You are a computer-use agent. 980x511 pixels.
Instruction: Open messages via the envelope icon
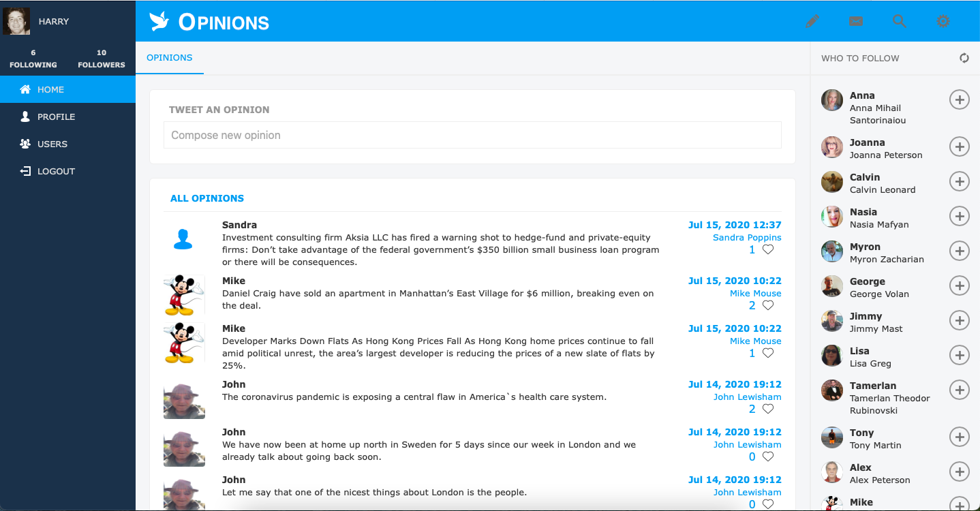tap(856, 21)
